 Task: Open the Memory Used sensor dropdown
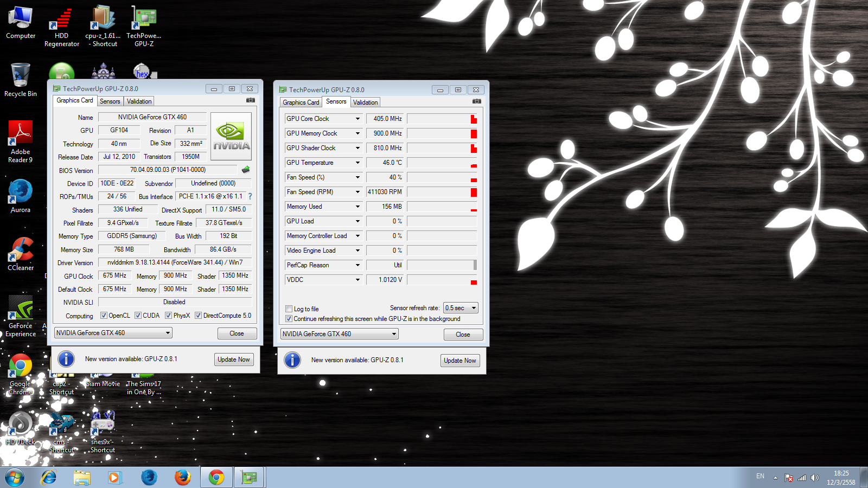coord(358,207)
